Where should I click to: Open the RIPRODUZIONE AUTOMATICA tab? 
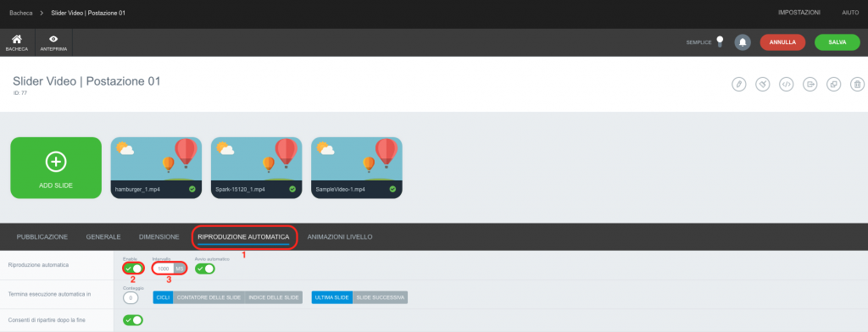pyautogui.click(x=243, y=237)
